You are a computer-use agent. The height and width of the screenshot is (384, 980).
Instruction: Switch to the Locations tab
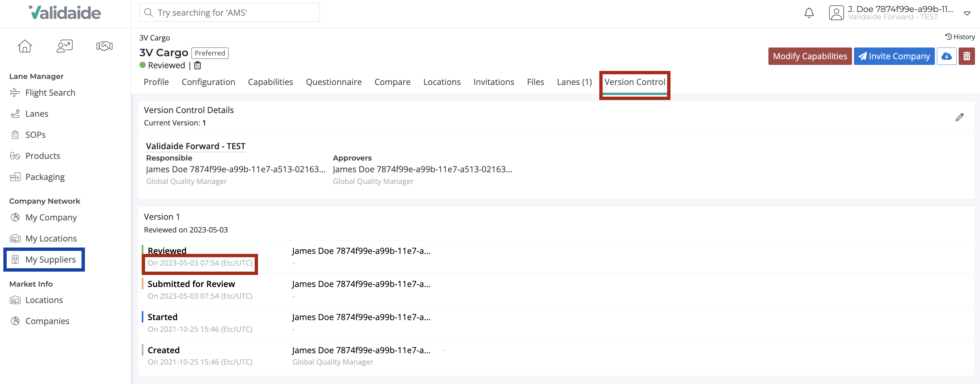pos(442,82)
